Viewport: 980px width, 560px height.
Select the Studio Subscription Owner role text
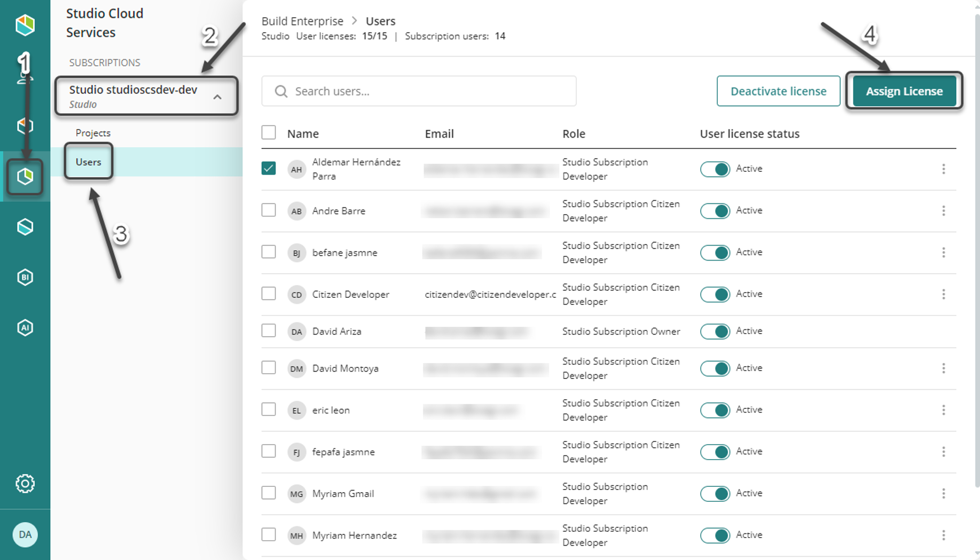[621, 332]
